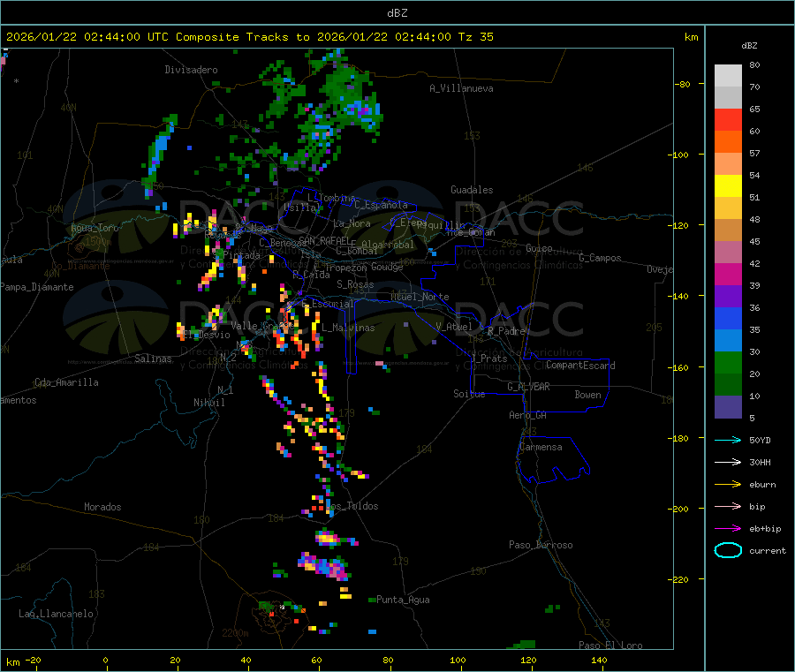Pick the 5 dBZ slate purple swatch
This screenshot has height=672, width=795.
(728, 407)
